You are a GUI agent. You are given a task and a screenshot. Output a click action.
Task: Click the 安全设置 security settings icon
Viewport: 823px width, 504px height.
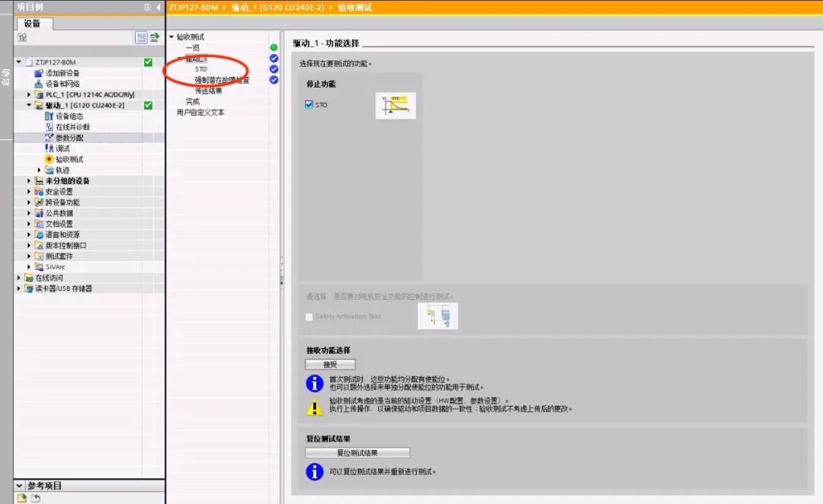coord(38,191)
